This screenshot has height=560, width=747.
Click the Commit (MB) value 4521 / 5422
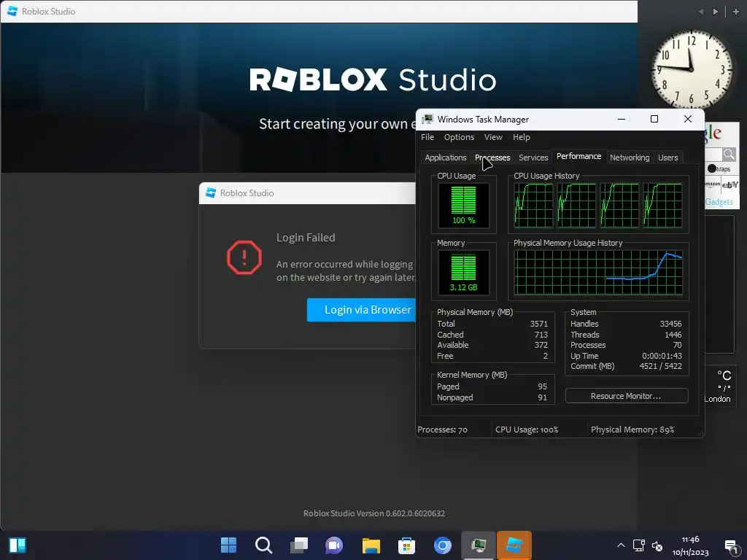(660, 366)
